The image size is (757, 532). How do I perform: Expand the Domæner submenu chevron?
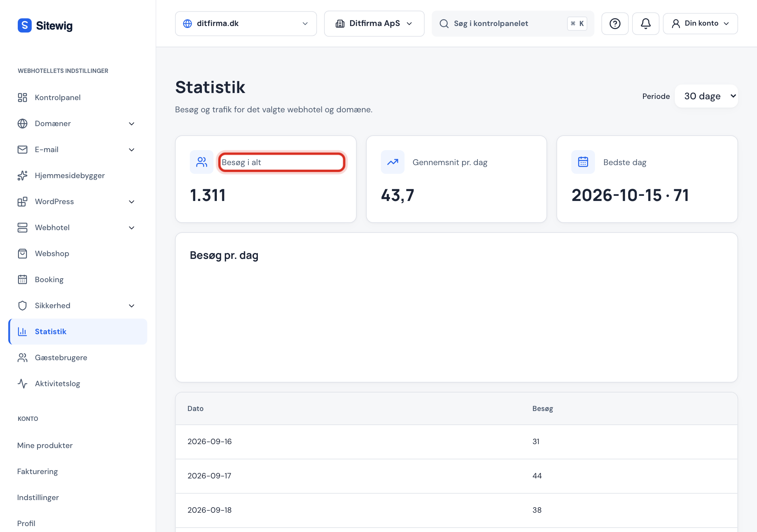132,124
